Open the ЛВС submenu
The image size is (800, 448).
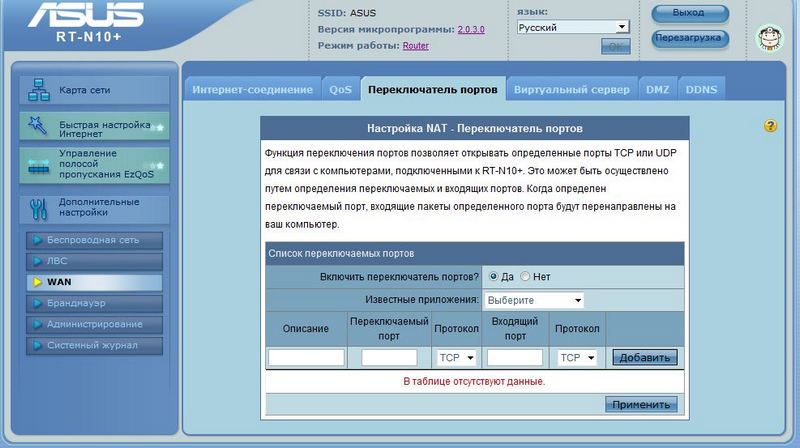[x=94, y=261]
